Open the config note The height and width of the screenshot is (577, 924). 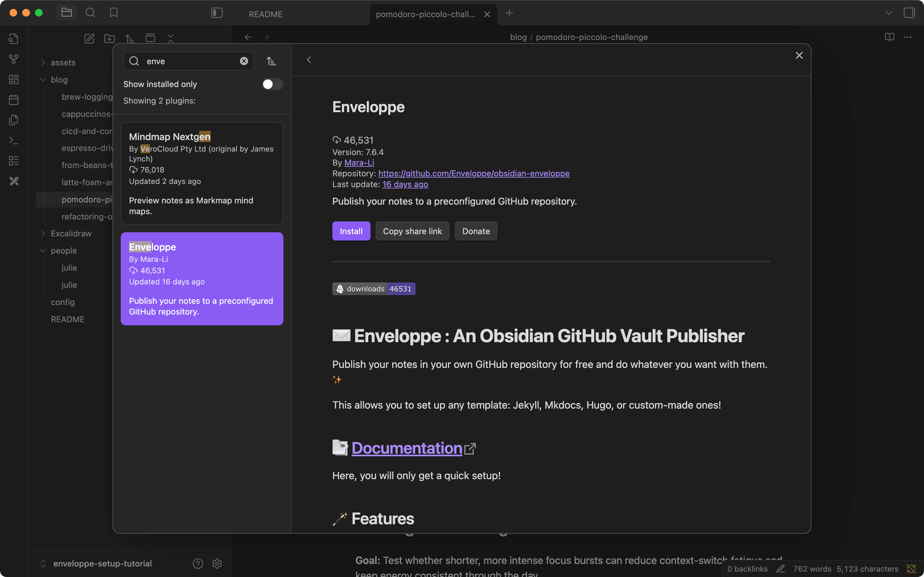pyautogui.click(x=63, y=302)
